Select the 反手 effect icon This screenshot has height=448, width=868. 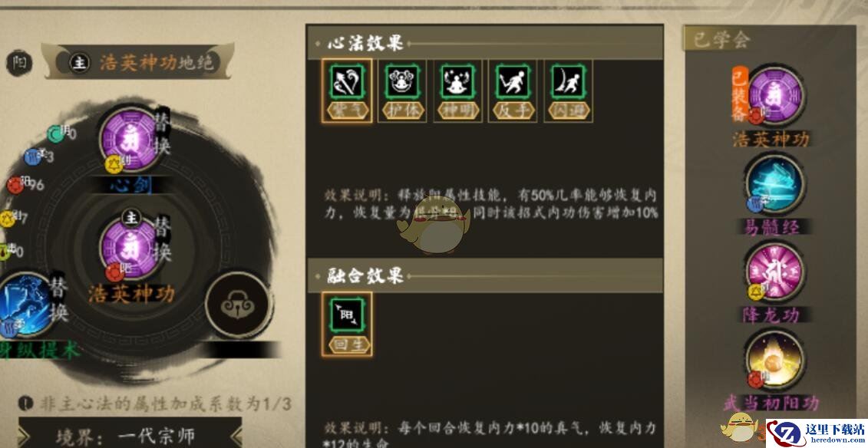point(513,91)
